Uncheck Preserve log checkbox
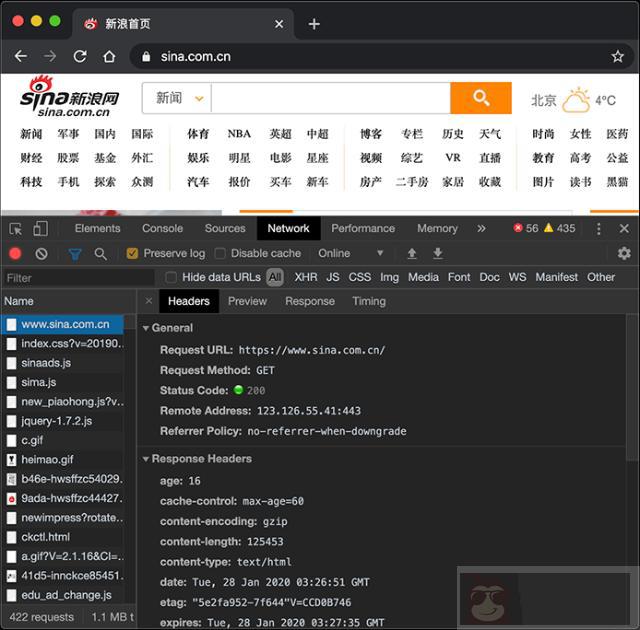Screen dimensions: 640x630 coord(132,253)
